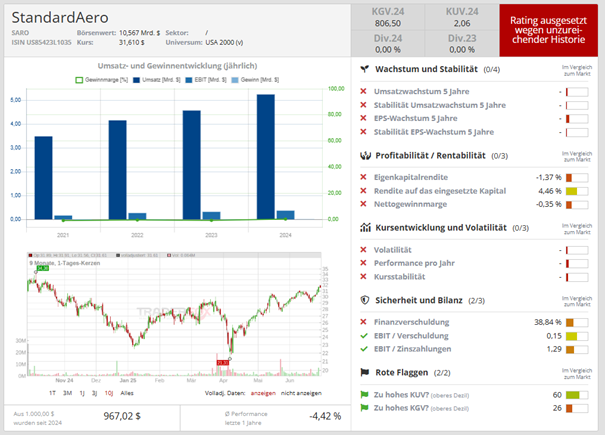Image resolution: width=605 pixels, height=435 pixels.
Task: Click the KGV.24 value tile
Action: (x=388, y=17)
